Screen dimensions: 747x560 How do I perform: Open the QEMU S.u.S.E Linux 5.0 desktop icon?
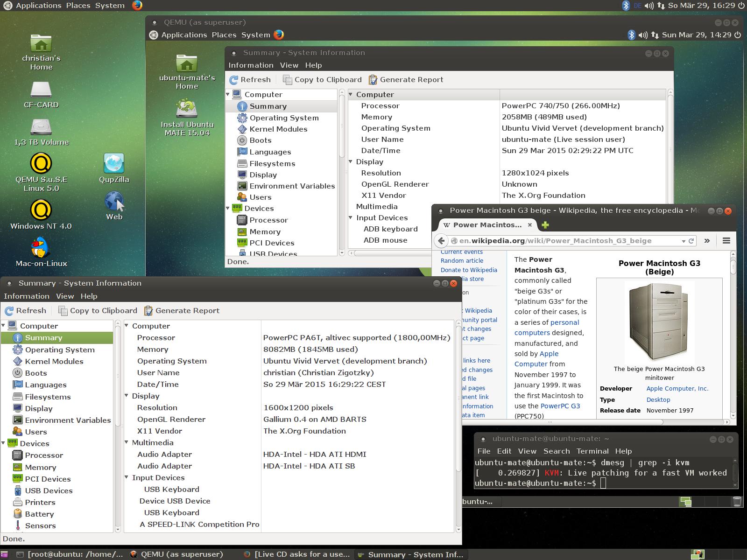tap(41, 164)
